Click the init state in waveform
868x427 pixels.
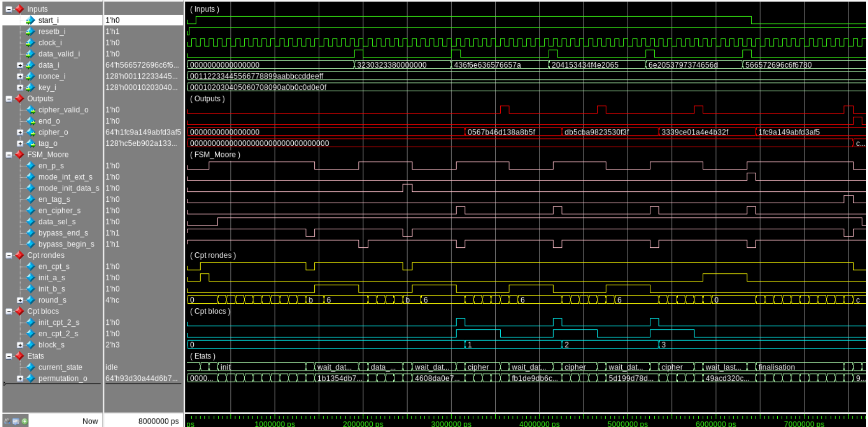(x=226, y=367)
